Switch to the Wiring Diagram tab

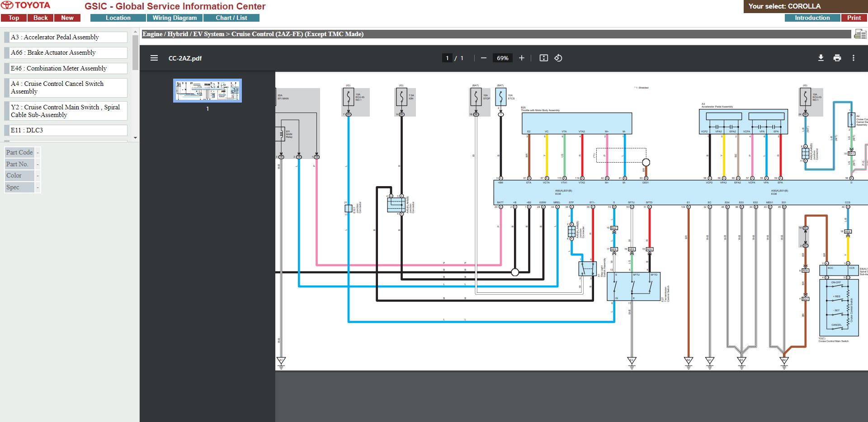pyautogui.click(x=175, y=18)
